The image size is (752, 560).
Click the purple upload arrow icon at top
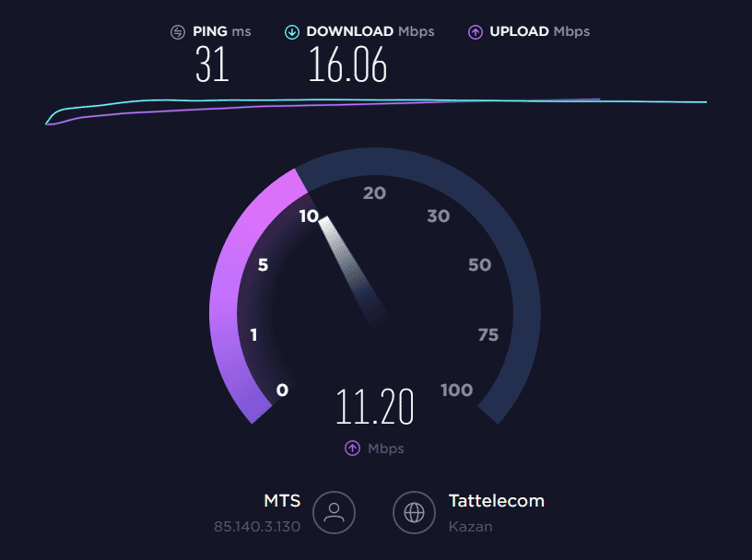coord(476,32)
